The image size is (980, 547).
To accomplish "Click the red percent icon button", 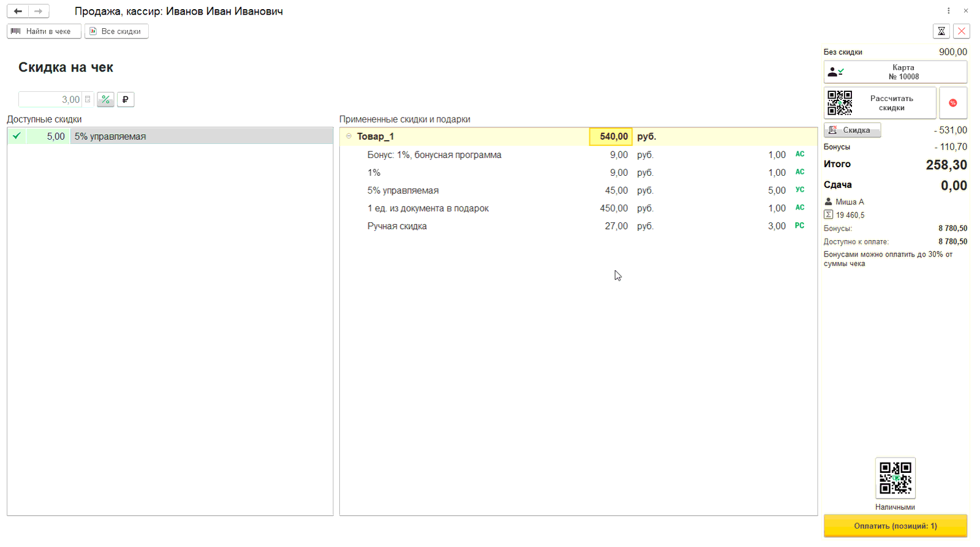I will point(953,103).
